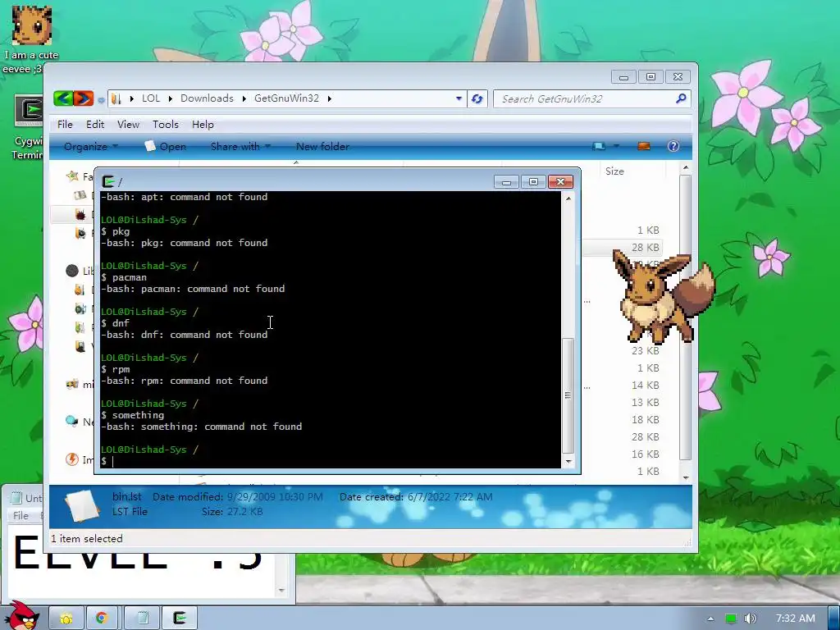840x630 pixels.
Task: Click the 16 KB size cell
Action: pyautogui.click(x=645, y=454)
